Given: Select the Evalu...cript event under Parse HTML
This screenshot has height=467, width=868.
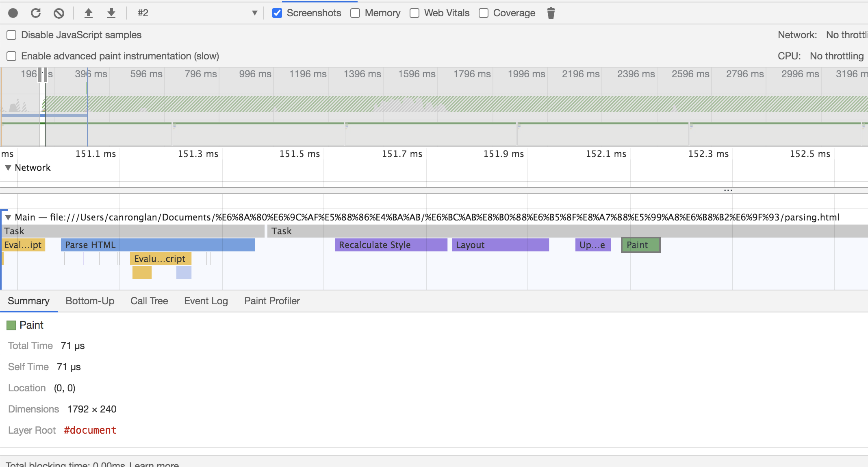Looking at the screenshot, I should click(161, 259).
